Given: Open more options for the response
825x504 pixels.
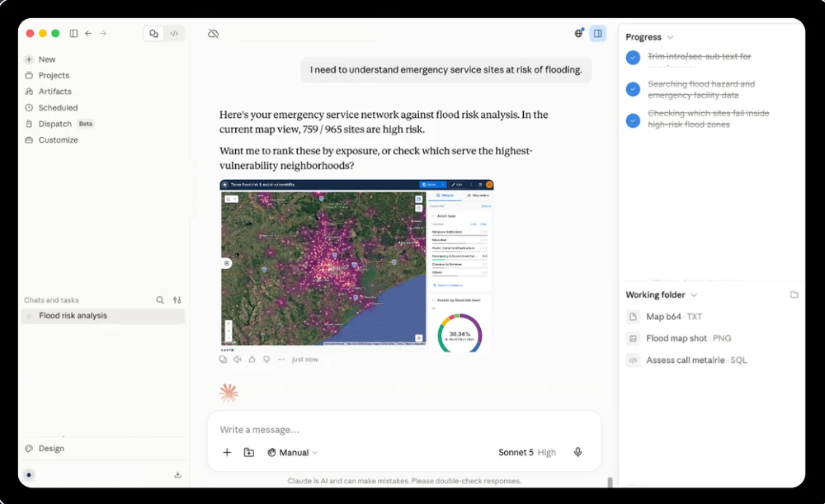Looking at the screenshot, I should click(x=281, y=360).
